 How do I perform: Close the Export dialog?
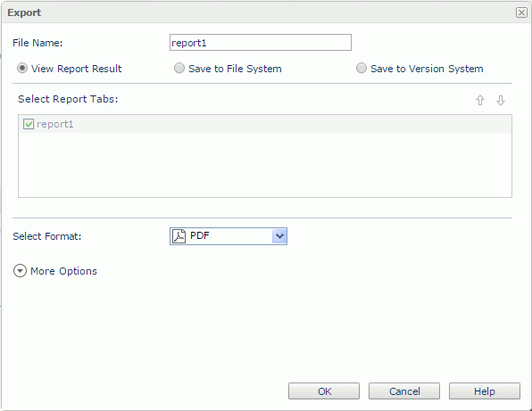521,12
